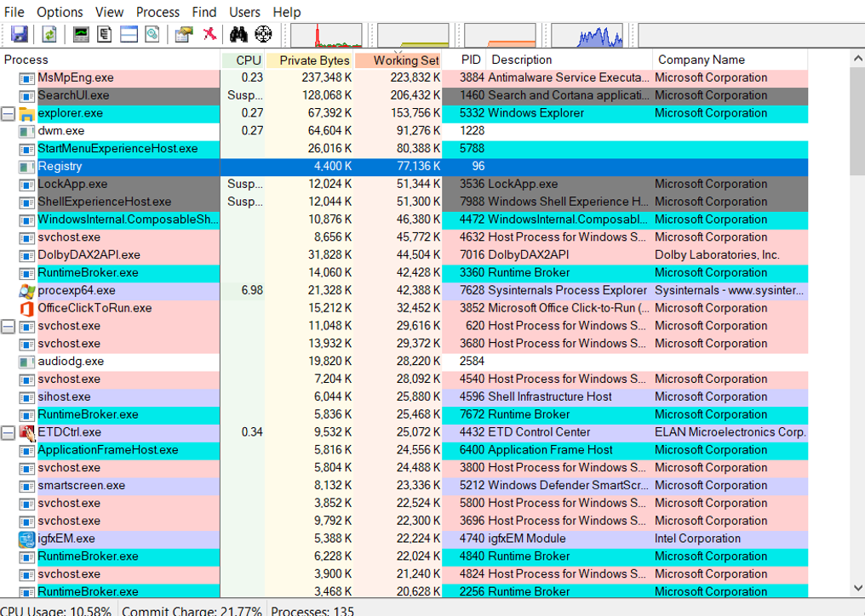Toggle the Show Process Tree toolbar icon
The image size is (865, 616).
point(104,35)
